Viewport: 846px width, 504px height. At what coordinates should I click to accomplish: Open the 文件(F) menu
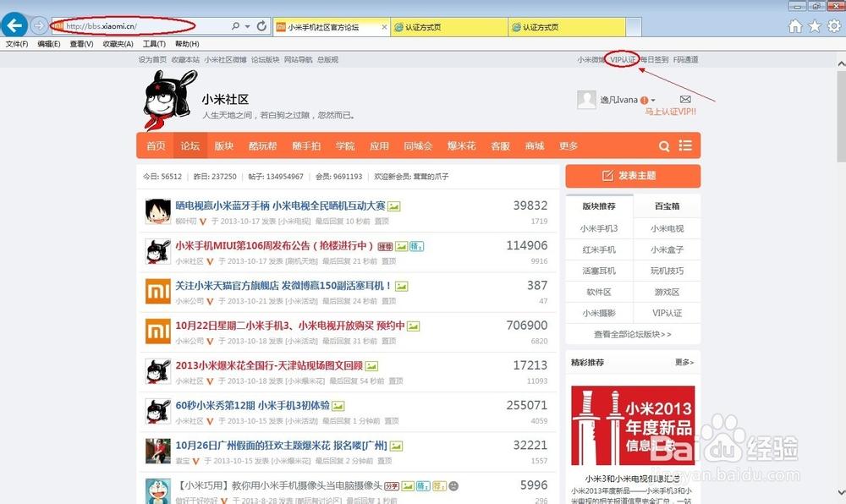(x=17, y=44)
